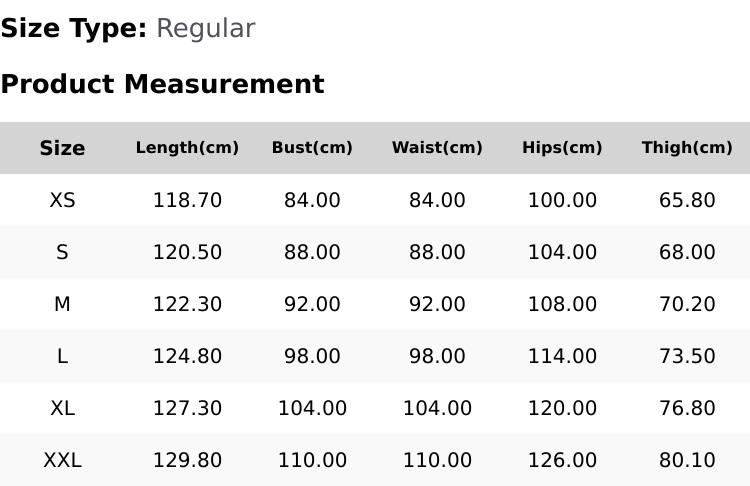Select the XS size row label
This screenshot has height=486, width=750.
click(x=62, y=200)
